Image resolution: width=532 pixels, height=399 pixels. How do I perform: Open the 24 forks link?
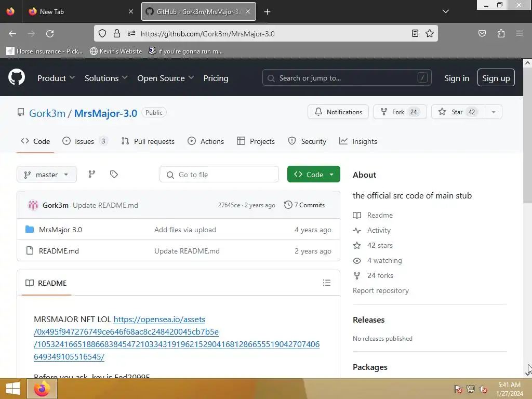373,275
